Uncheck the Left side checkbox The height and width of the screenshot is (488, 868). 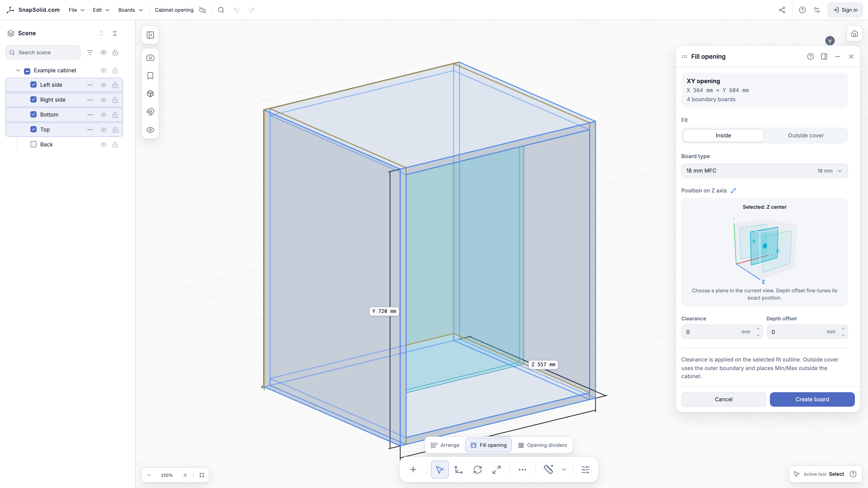click(33, 85)
